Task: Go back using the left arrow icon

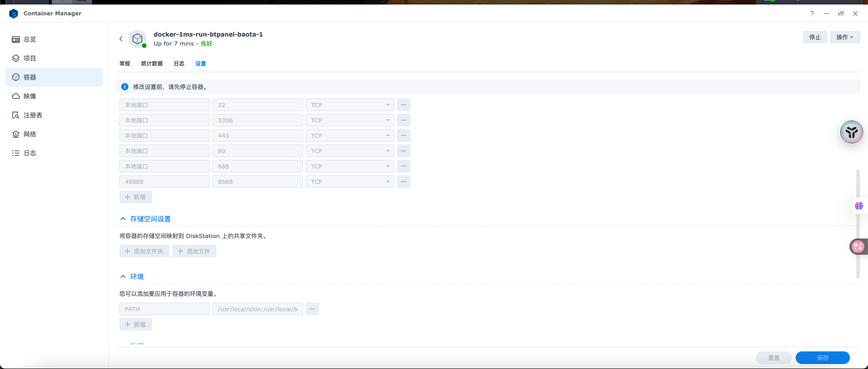Action: (121, 39)
